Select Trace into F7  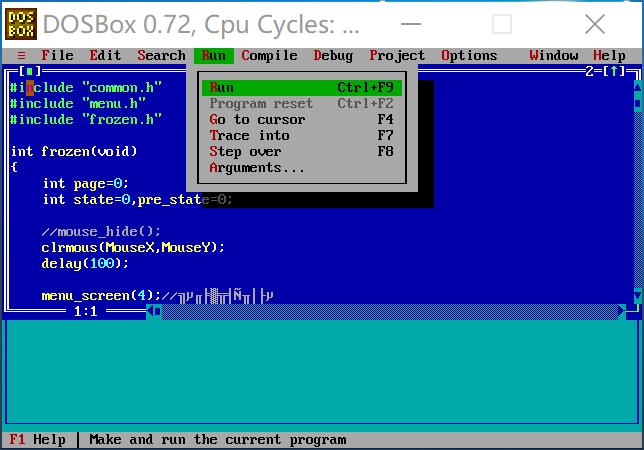[302, 135]
